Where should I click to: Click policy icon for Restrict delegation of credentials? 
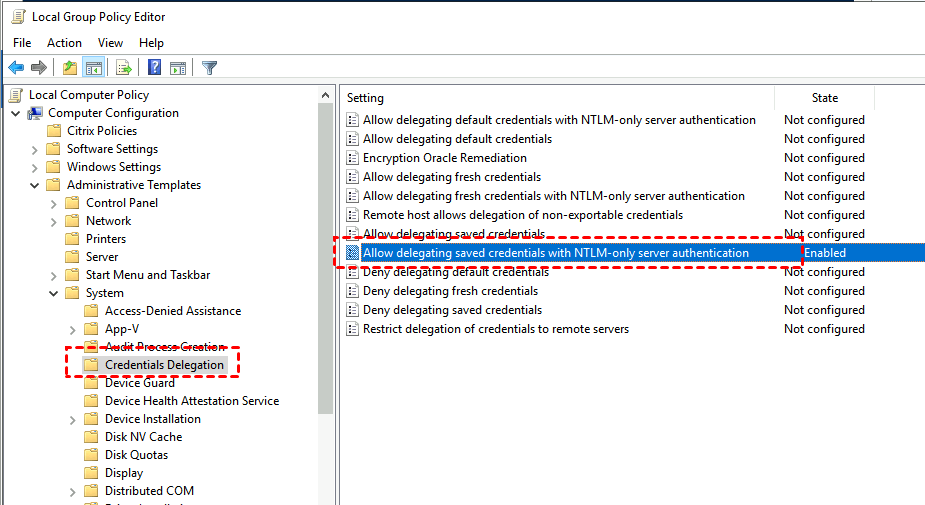coord(352,329)
